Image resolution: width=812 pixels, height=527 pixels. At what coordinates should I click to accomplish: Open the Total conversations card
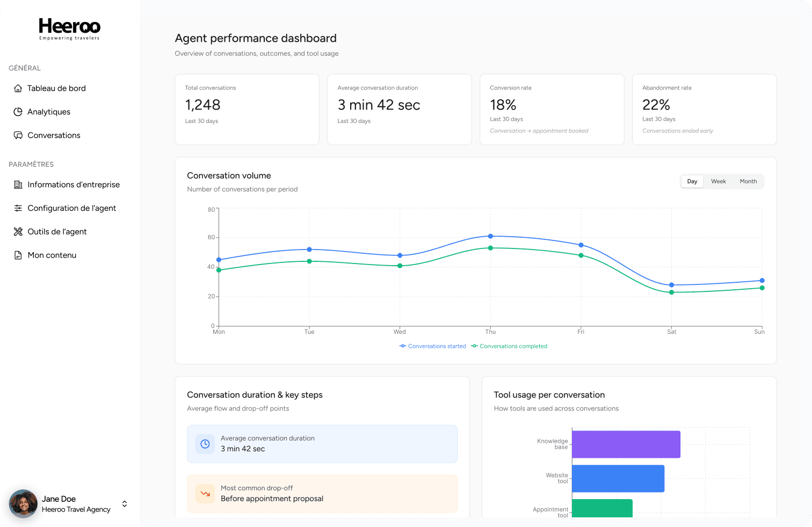pos(247,109)
